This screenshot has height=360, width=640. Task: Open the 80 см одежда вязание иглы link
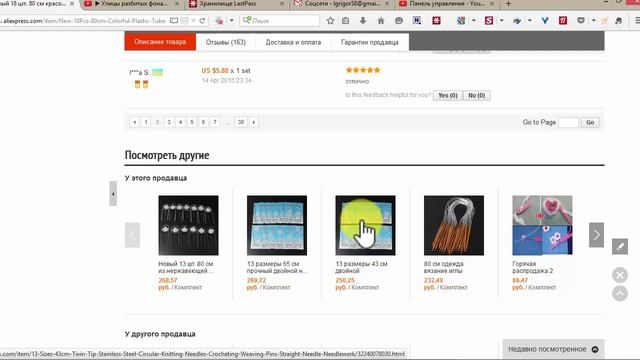tap(444, 267)
